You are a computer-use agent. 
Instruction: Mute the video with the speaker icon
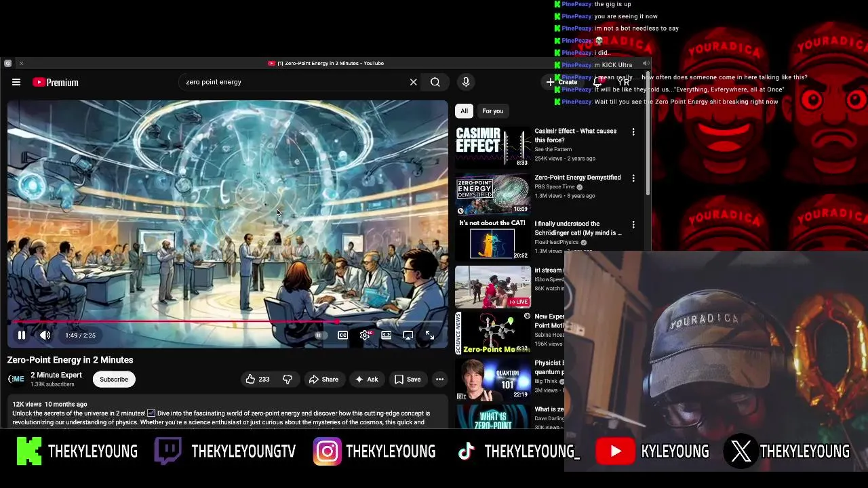pyautogui.click(x=45, y=335)
